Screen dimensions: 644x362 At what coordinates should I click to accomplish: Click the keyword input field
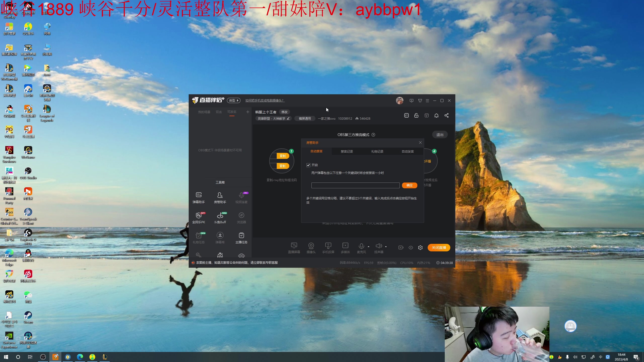pos(355,186)
